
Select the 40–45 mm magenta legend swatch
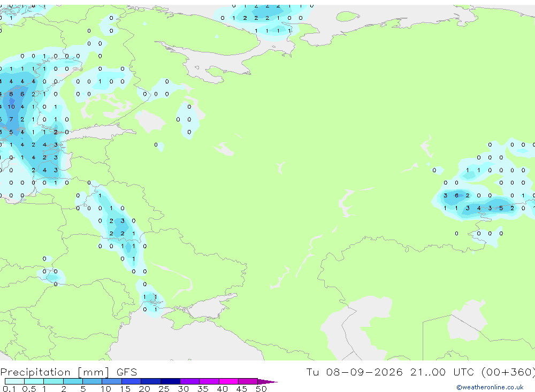pos(228,381)
